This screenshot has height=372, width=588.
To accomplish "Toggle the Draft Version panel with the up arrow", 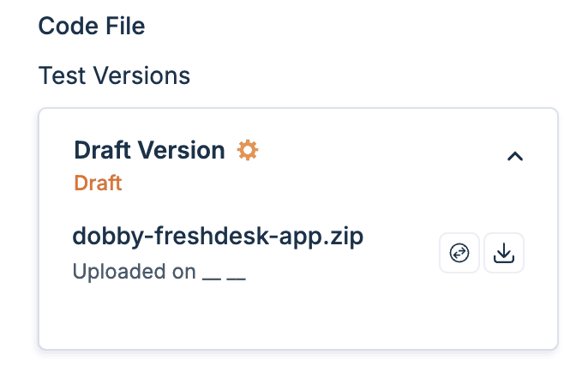I will coord(514,156).
